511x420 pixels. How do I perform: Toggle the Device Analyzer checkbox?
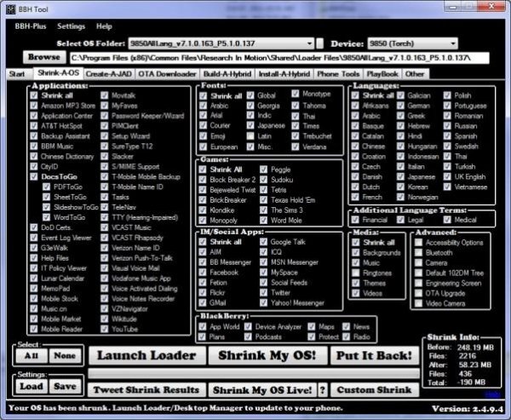[249, 326]
